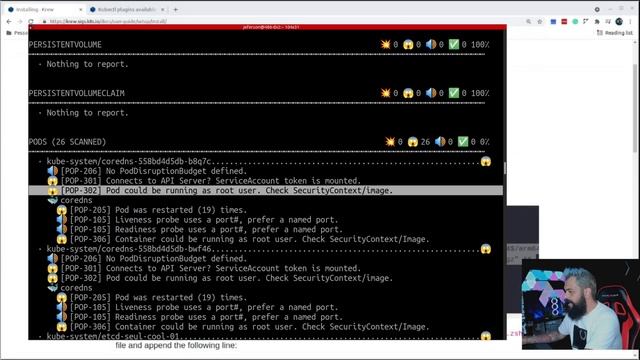This screenshot has width=640, height=360.
Task: Click the zoom magnifier icon in address bar
Action: [x=529, y=21]
